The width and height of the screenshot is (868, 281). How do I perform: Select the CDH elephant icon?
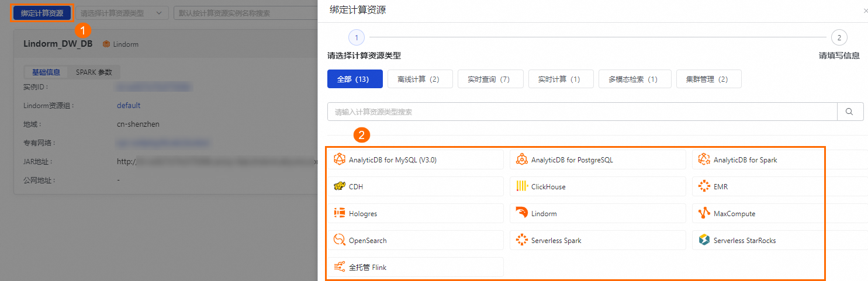[x=340, y=187]
